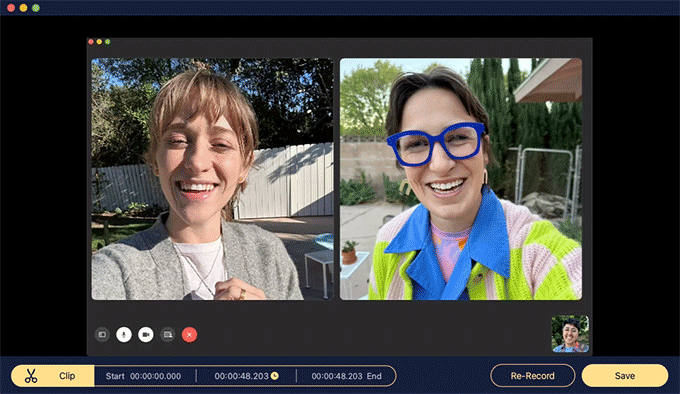Viewport: 680px width, 394px height.
Task: Turn off the video camera button
Action: 146,335
